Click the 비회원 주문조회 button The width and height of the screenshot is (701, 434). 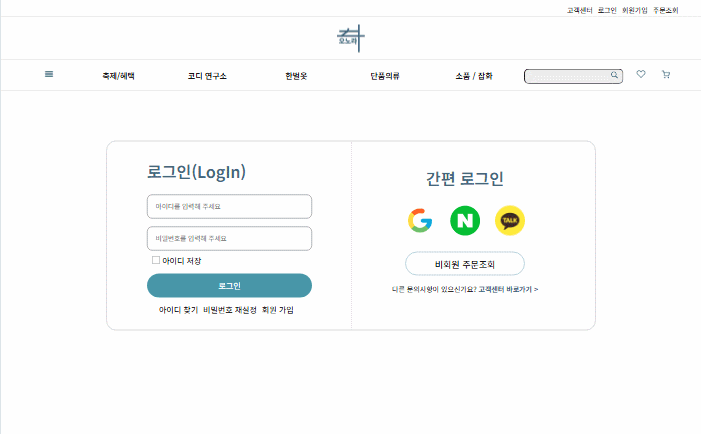coord(465,264)
